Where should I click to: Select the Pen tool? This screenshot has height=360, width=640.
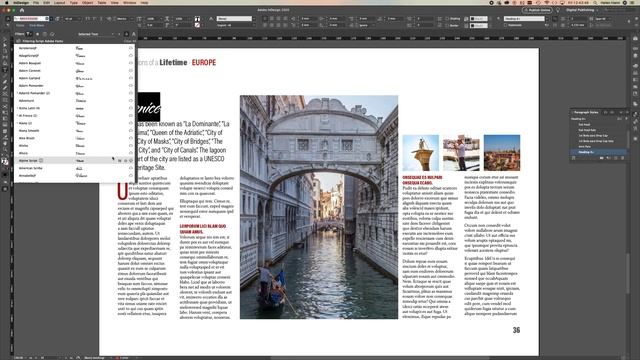click(x=5, y=82)
